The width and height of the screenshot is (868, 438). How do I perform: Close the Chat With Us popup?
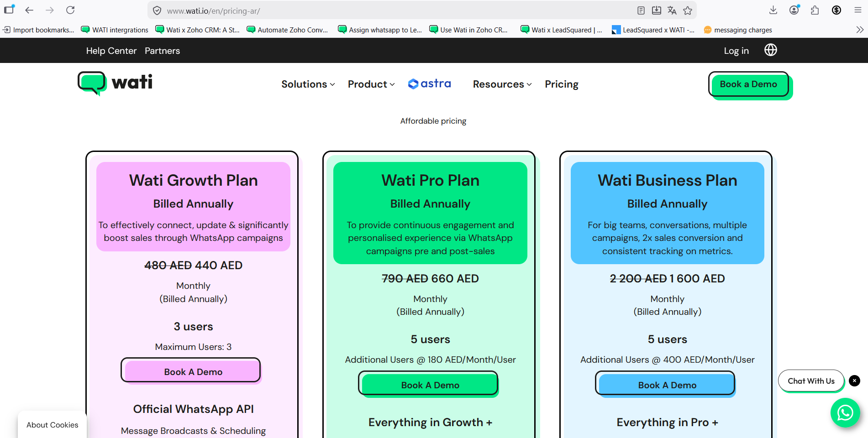pos(855,381)
